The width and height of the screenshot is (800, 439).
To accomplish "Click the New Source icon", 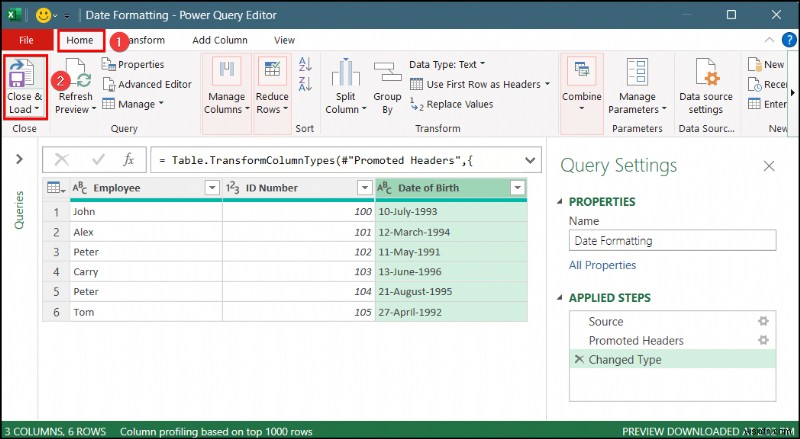I will 755,64.
